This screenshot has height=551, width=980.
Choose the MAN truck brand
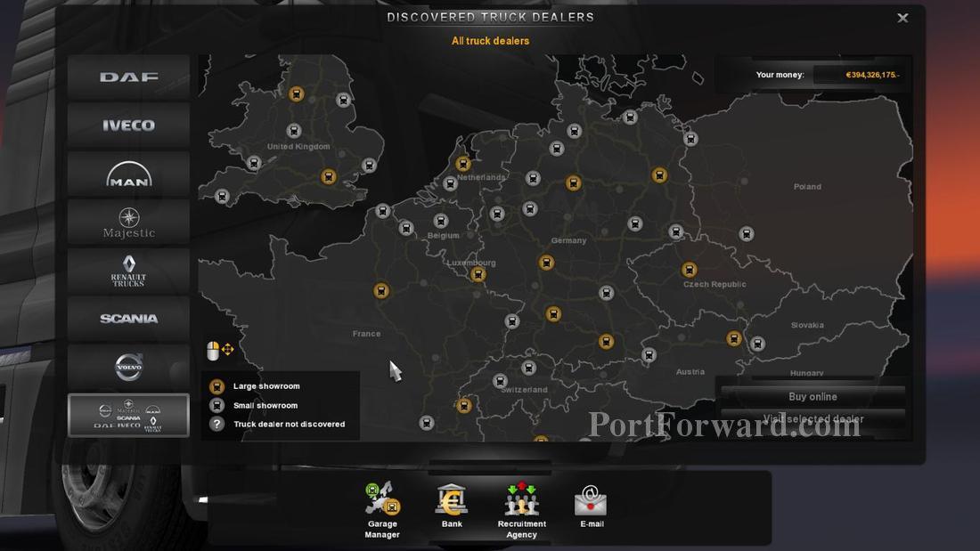pyautogui.click(x=128, y=174)
